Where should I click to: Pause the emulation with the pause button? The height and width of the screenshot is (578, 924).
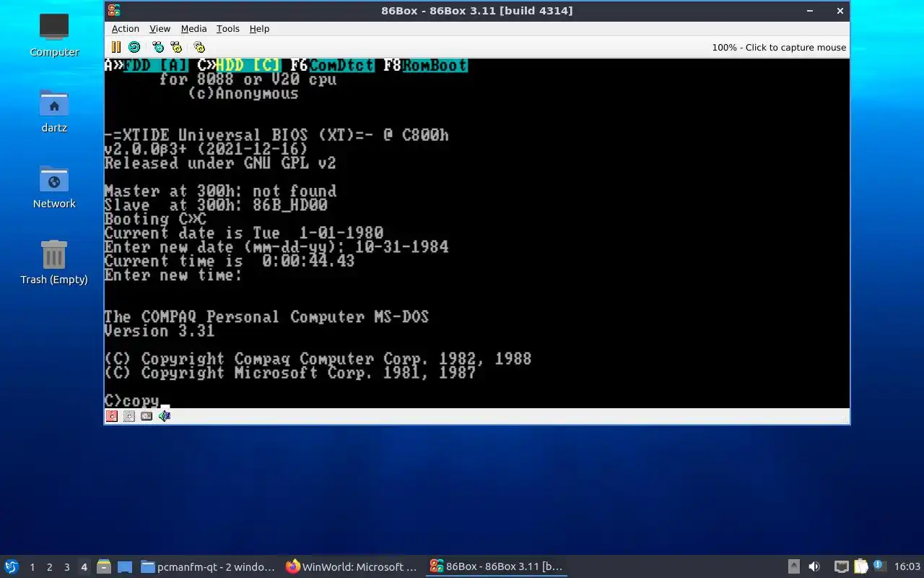point(115,47)
